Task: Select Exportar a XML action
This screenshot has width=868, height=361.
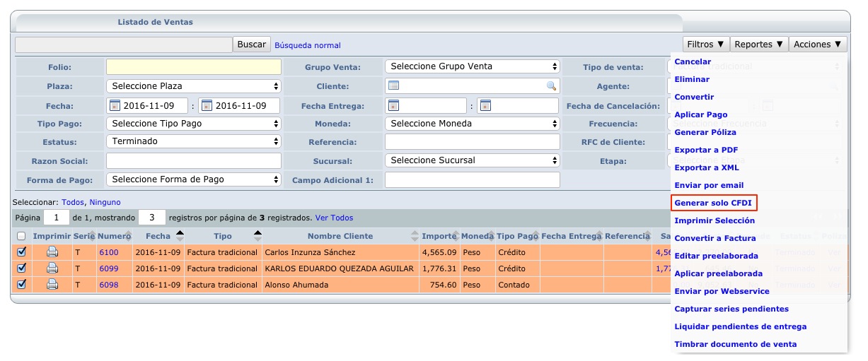Action: click(x=707, y=167)
